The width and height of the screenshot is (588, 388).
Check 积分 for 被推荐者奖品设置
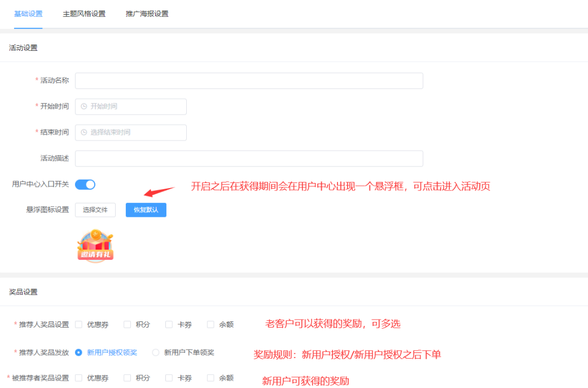click(128, 378)
